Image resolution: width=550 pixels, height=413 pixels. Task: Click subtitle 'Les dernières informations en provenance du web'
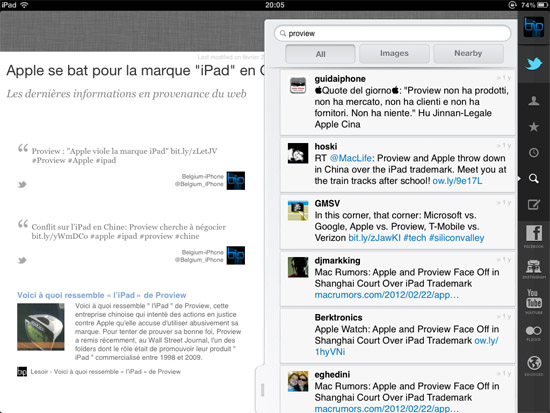pos(126,94)
